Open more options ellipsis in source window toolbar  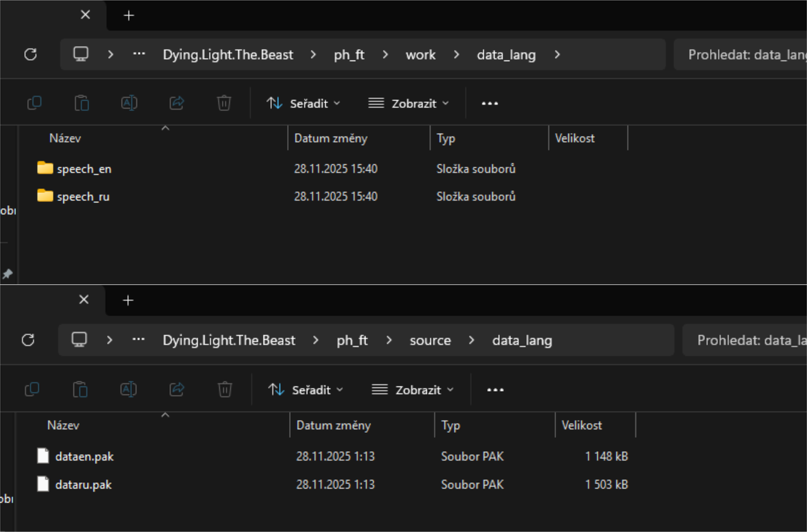(x=495, y=390)
